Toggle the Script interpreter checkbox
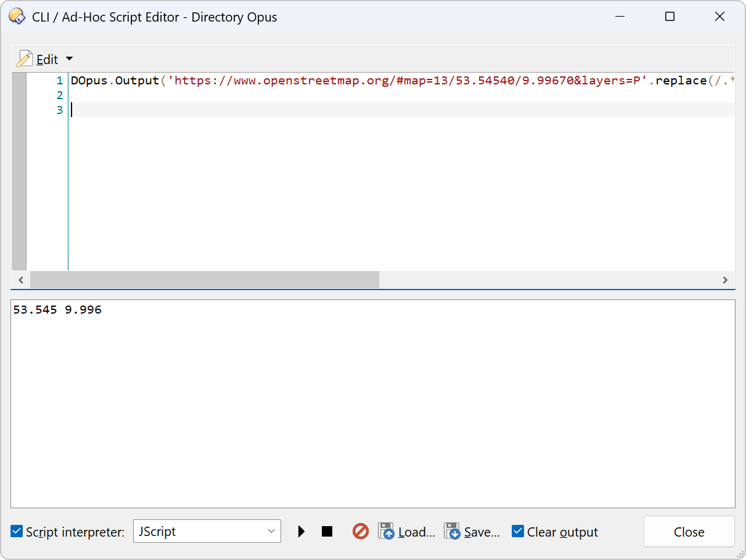 coord(17,531)
